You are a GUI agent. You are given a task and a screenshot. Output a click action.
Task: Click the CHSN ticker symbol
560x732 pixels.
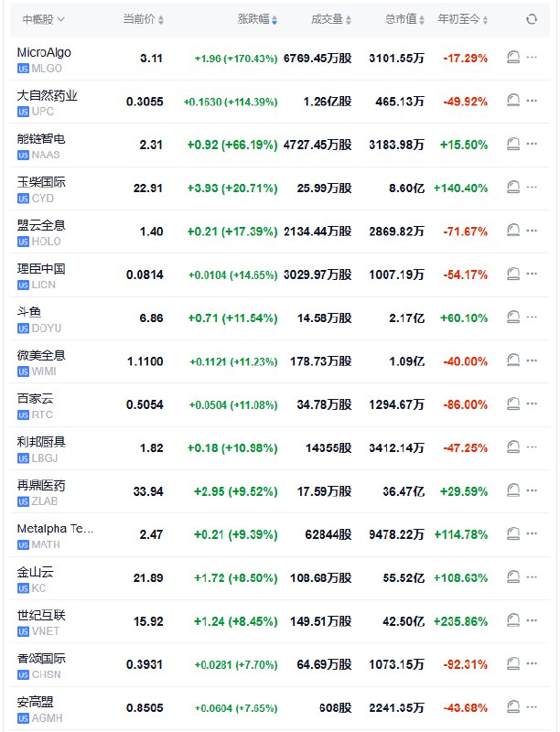(x=46, y=674)
